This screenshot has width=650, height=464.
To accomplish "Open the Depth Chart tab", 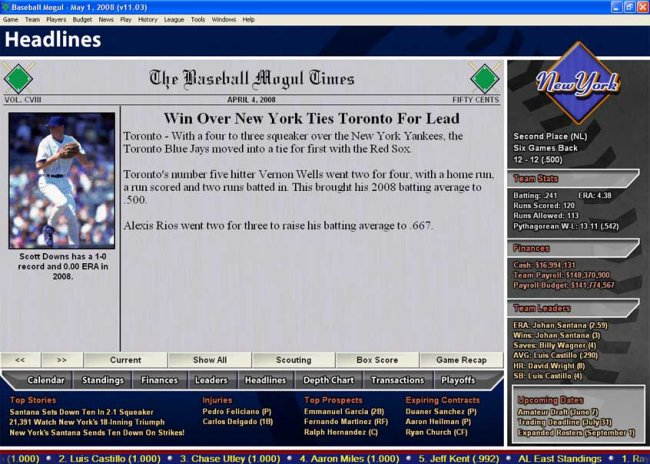I will 328,380.
